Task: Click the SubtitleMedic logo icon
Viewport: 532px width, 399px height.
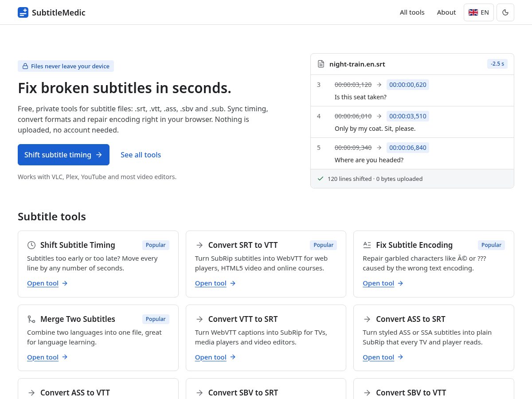Action: click(x=23, y=12)
